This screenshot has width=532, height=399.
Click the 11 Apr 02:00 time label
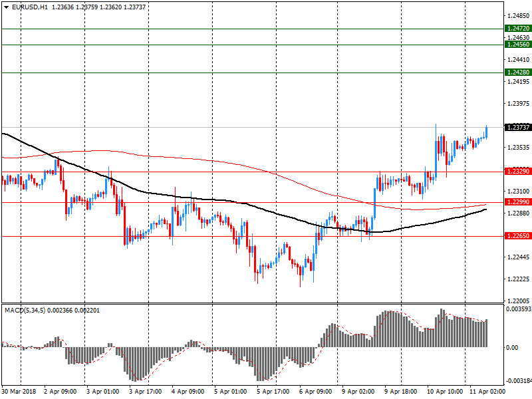click(x=487, y=392)
